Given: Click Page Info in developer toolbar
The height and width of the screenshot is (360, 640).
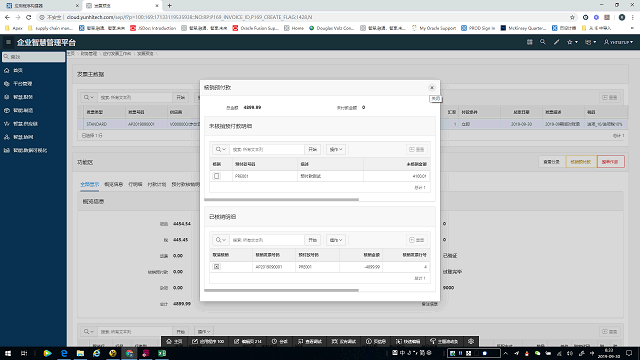Looking at the screenshot, I should click(376, 341).
